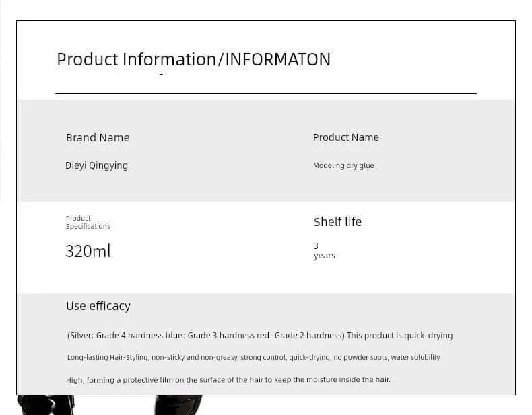Click the Silver Grade 4 hardness line
Viewport: 532px width, 415px height.
click(260, 336)
